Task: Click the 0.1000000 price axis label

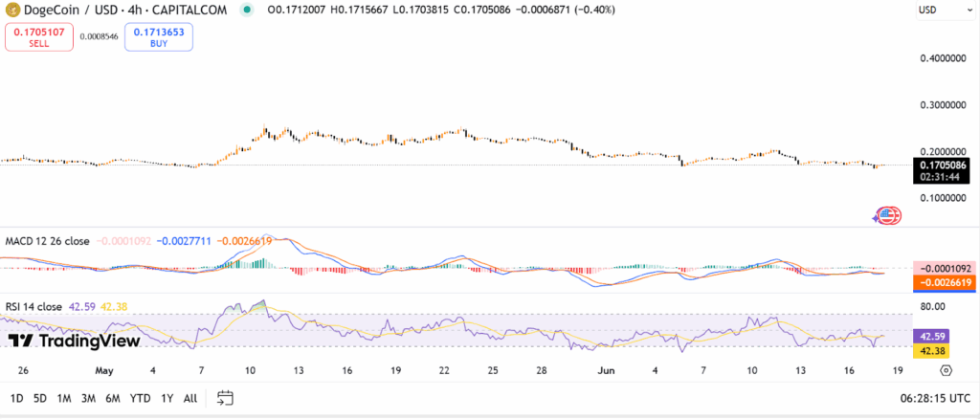Action: pos(945,198)
